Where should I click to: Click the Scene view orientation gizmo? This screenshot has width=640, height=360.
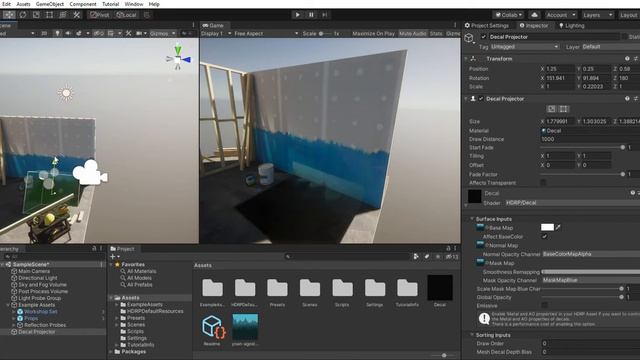coord(178,57)
